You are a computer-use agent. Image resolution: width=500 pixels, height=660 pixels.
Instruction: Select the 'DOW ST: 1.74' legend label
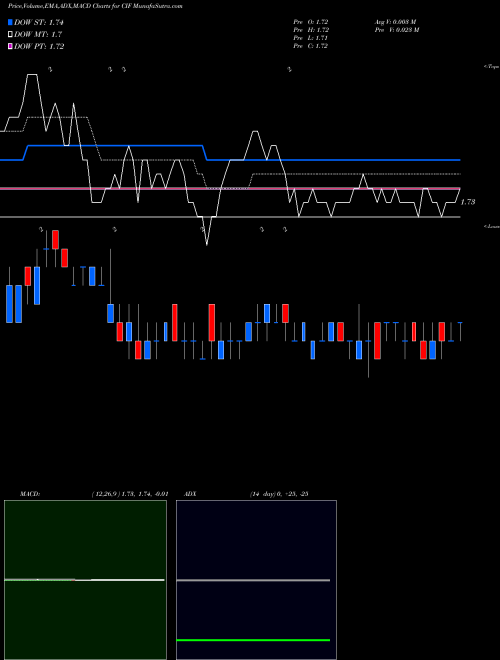[x=39, y=22]
